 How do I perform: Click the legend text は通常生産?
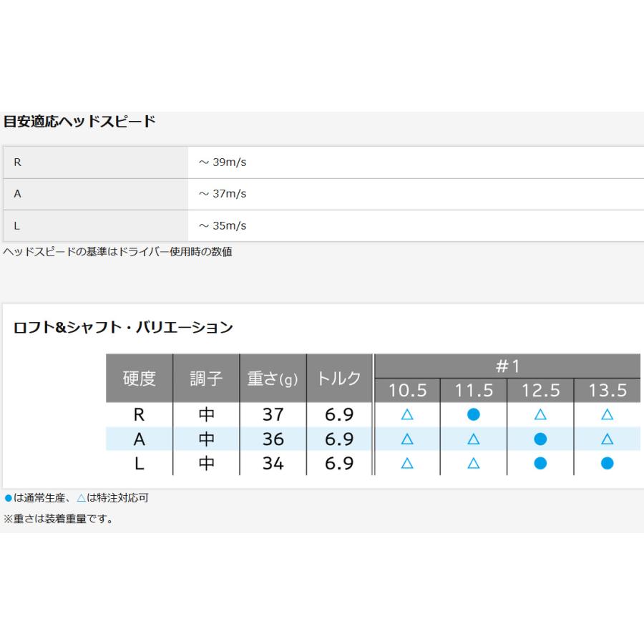click(39, 498)
